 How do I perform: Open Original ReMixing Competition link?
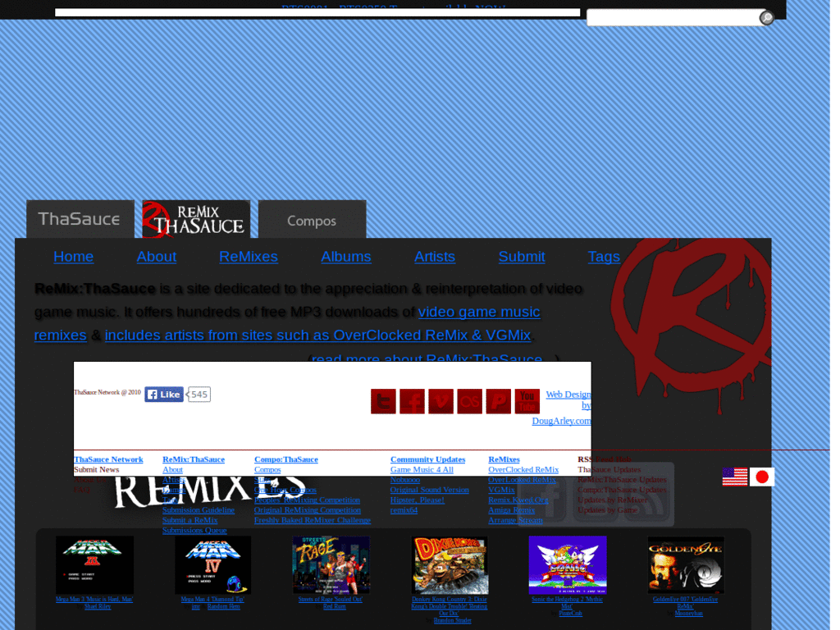click(x=308, y=510)
